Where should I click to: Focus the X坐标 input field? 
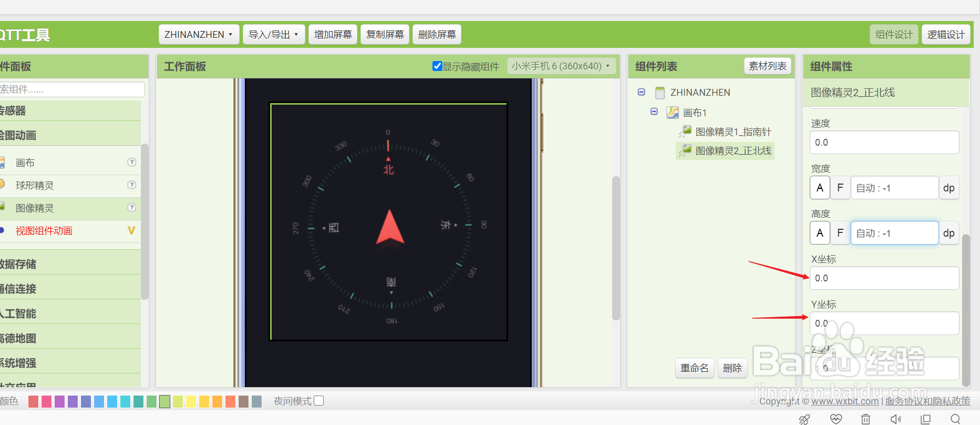coord(884,278)
